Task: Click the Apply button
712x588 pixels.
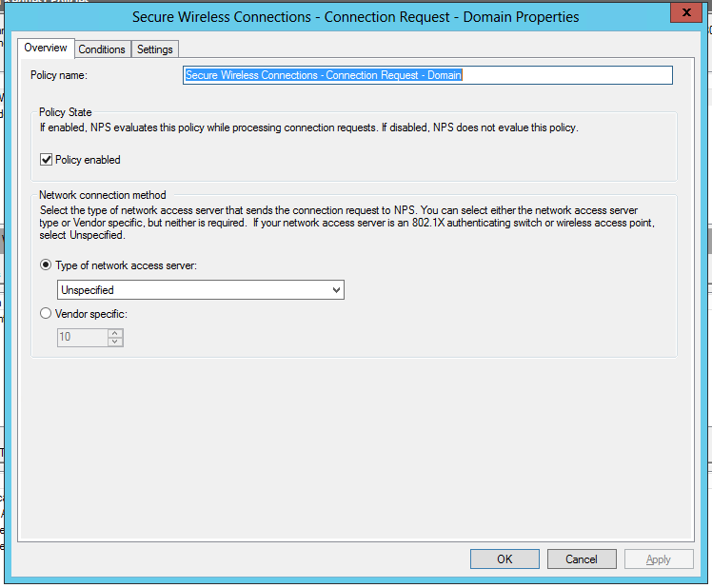Action: [x=659, y=559]
